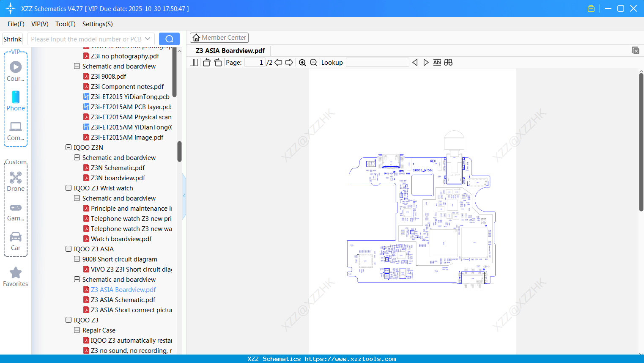This screenshot has height=363, width=644.
Task: Zoom in on the boardview
Action: point(302,63)
